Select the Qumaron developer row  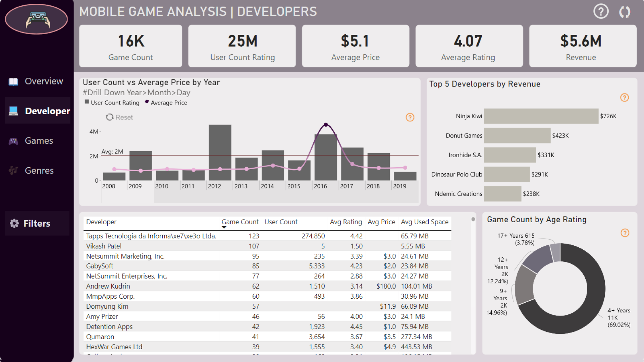coord(267,337)
